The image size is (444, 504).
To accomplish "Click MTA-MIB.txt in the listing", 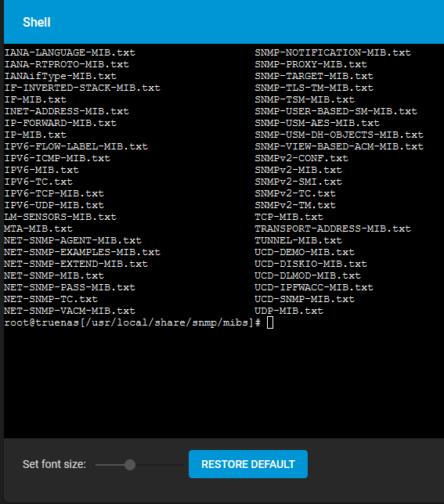I will tap(38, 229).
